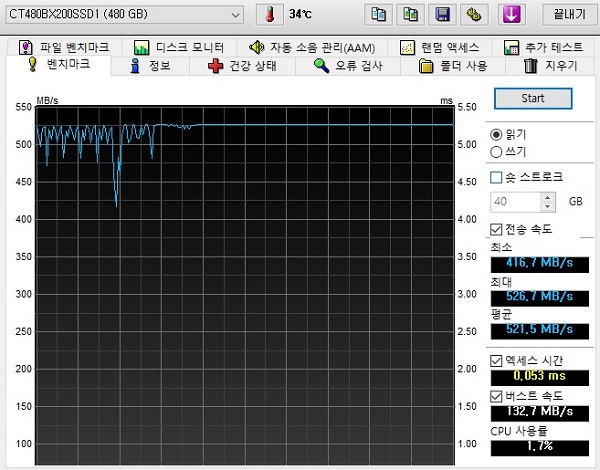This screenshot has height=470, width=600.
Task: Open the 추가 테스트 tab
Action: click(543, 47)
